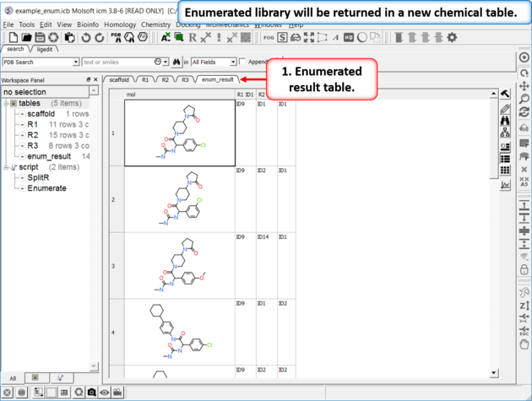This screenshot has height=401, width=532.
Task: Click the fog toggle in toolbar
Action: (x=269, y=38)
